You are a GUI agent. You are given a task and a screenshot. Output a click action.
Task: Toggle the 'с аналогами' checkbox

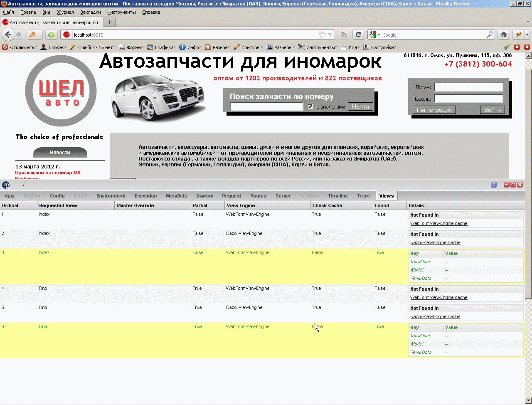point(310,107)
